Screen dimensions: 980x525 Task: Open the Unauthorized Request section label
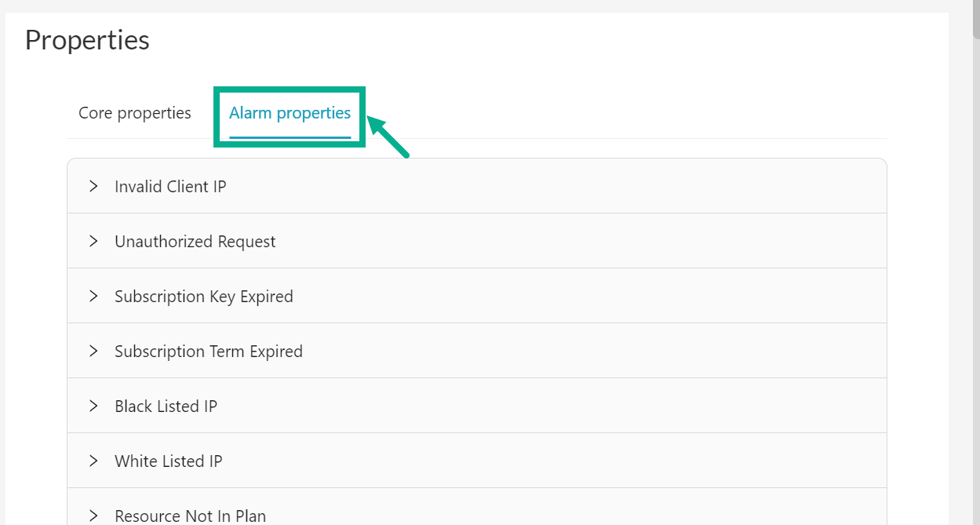(x=195, y=242)
